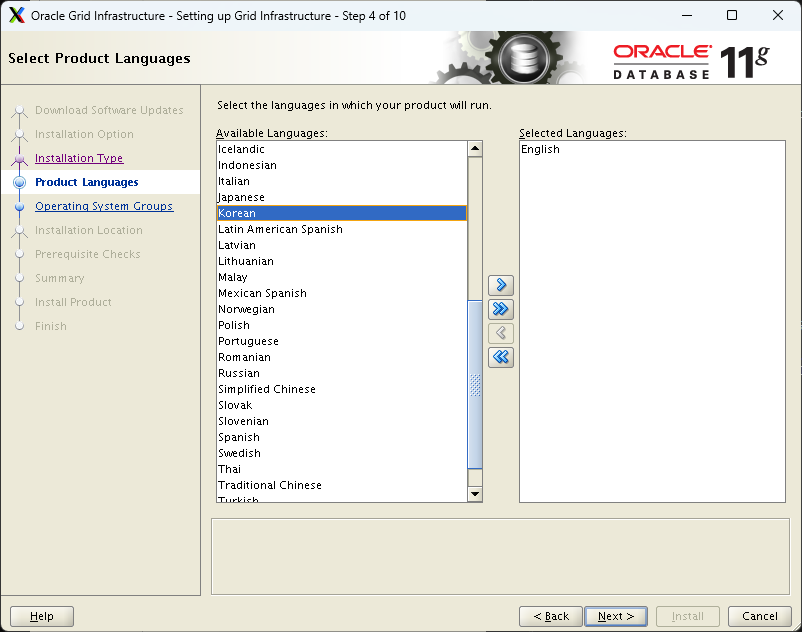Select Korean in Available Languages
The height and width of the screenshot is (632, 802).
coord(342,213)
